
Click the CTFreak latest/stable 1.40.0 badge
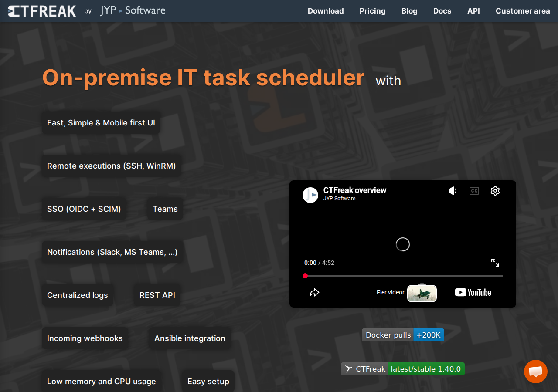(x=403, y=369)
